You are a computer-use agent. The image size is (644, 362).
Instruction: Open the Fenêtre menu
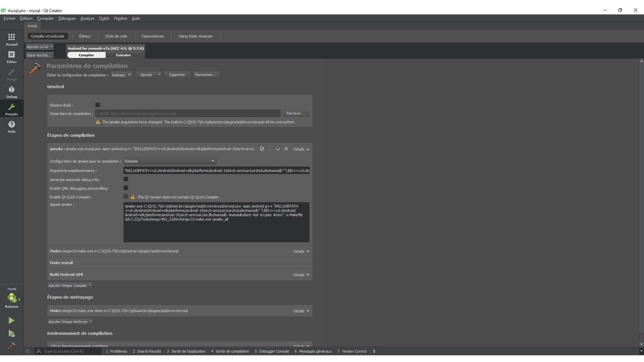120,18
